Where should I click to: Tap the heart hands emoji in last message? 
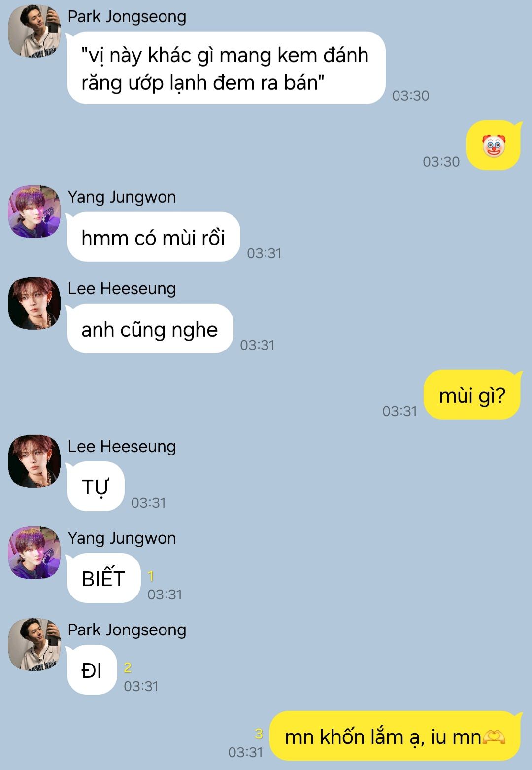493,737
